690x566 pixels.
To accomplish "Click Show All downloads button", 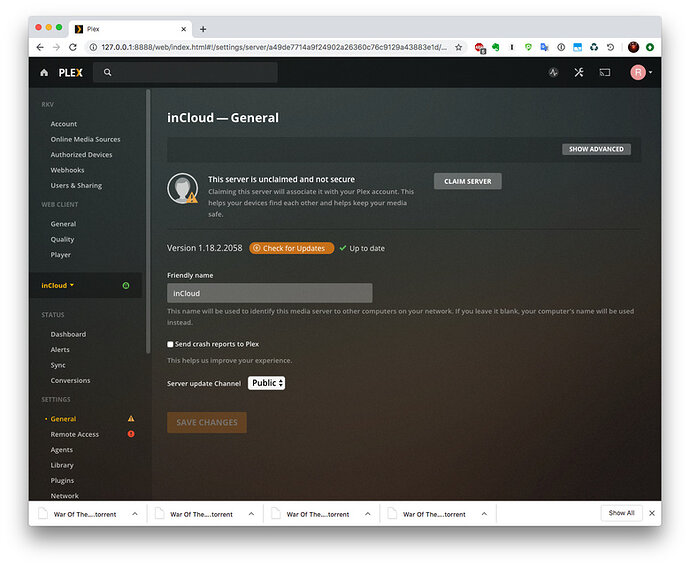I will click(621, 513).
